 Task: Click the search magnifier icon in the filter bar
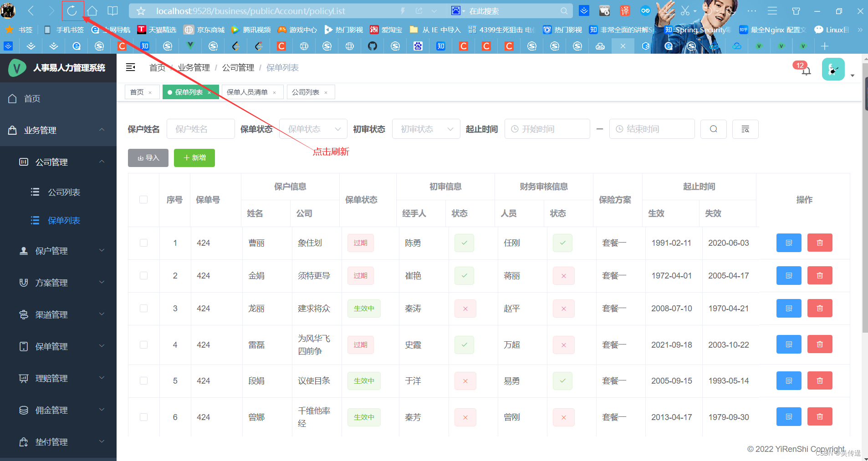(713, 129)
